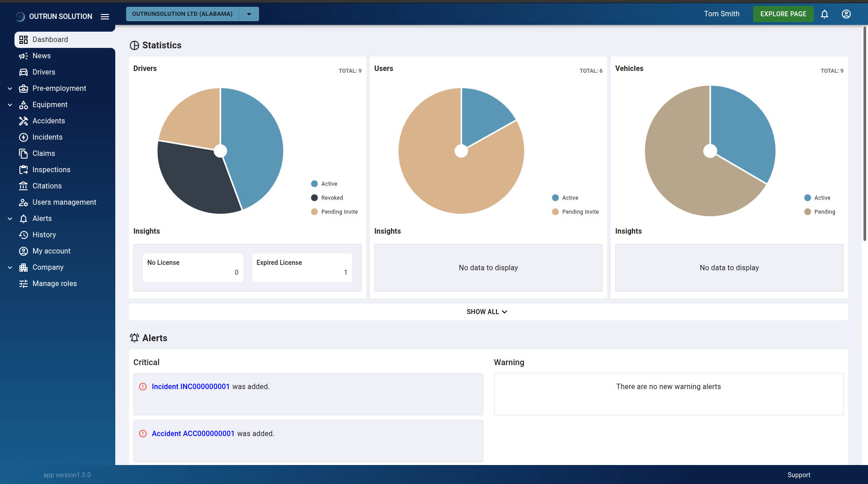Open the notifications bell icon
868x484 pixels.
point(825,14)
